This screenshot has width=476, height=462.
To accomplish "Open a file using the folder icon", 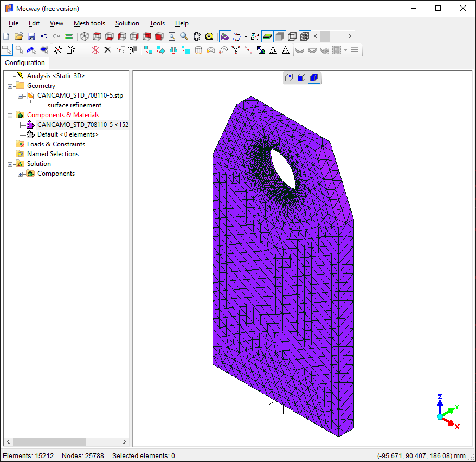I will 19,36.
